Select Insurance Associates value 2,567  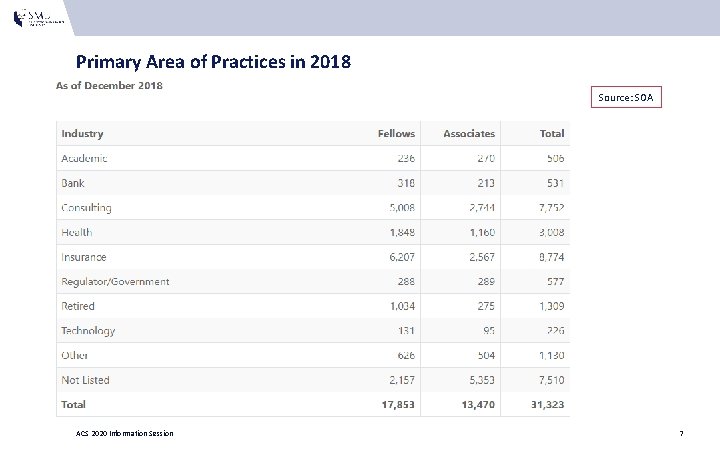click(482, 257)
